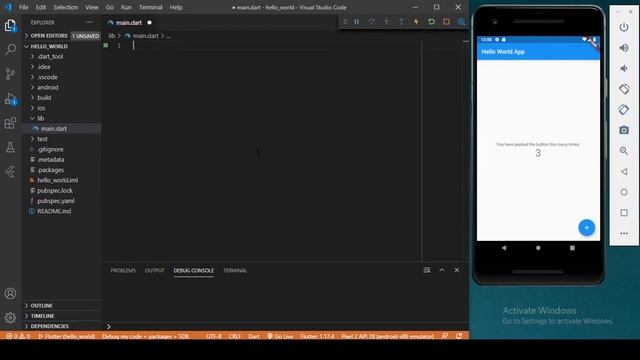Click emulator sidebar overview square

[624, 213]
